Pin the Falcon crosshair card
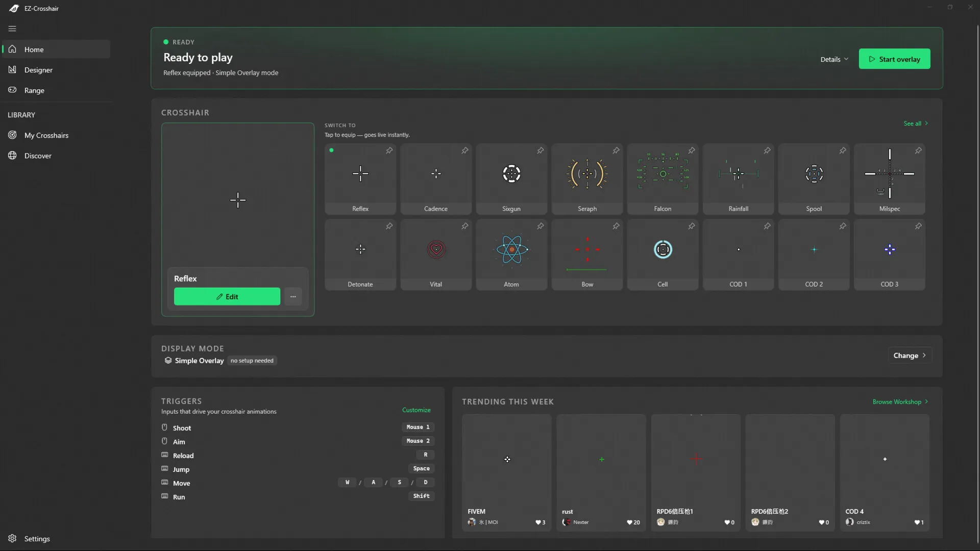 [x=691, y=151]
